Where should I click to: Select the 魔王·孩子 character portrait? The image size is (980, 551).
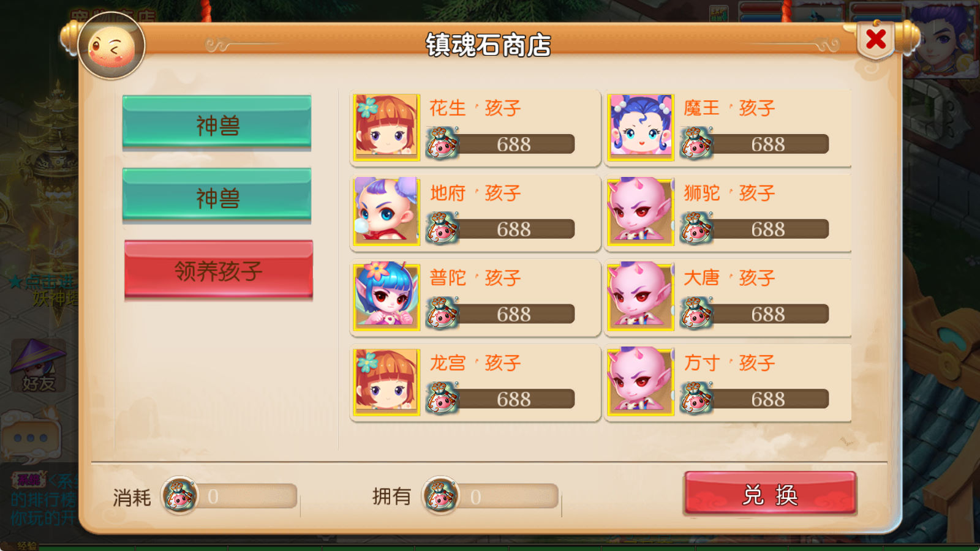coord(641,127)
